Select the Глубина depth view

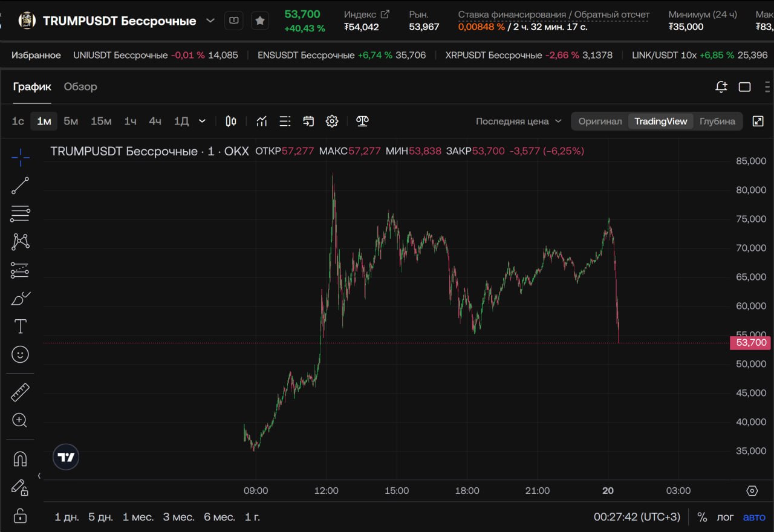tap(717, 121)
